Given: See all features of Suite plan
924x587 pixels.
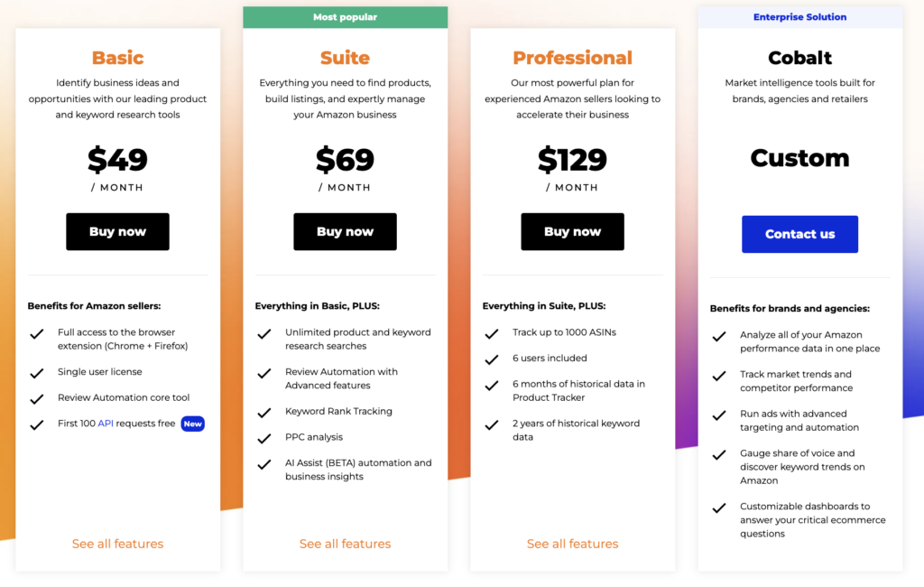Looking at the screenshot, I should click(x=345, y=544).
